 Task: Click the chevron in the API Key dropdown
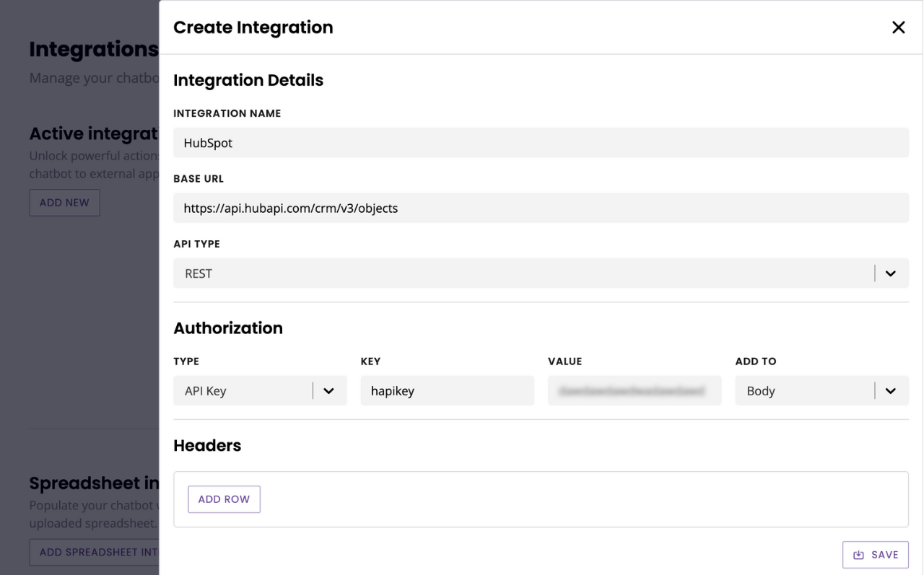[x=328, y=391]
